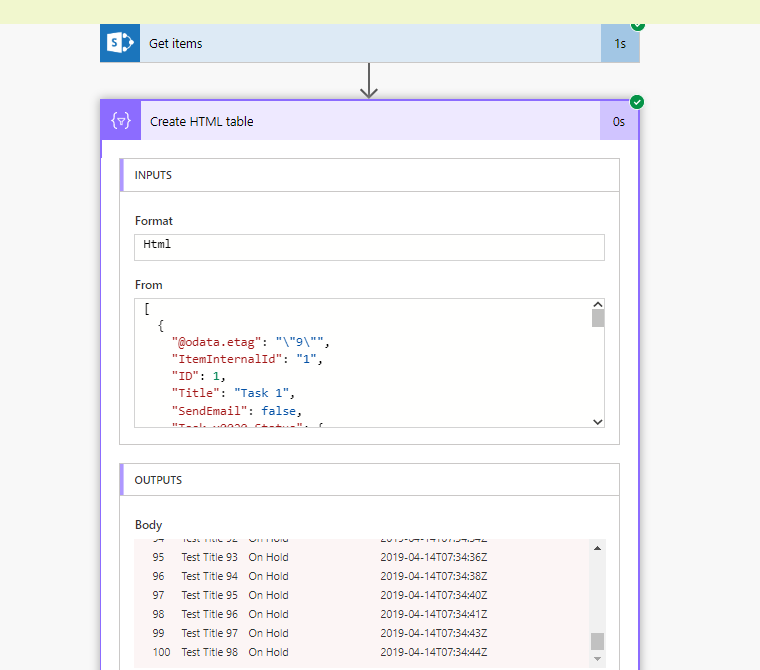Click the SharePoint icon on Get items
The image size is (760, 670).
coord(120,43)
